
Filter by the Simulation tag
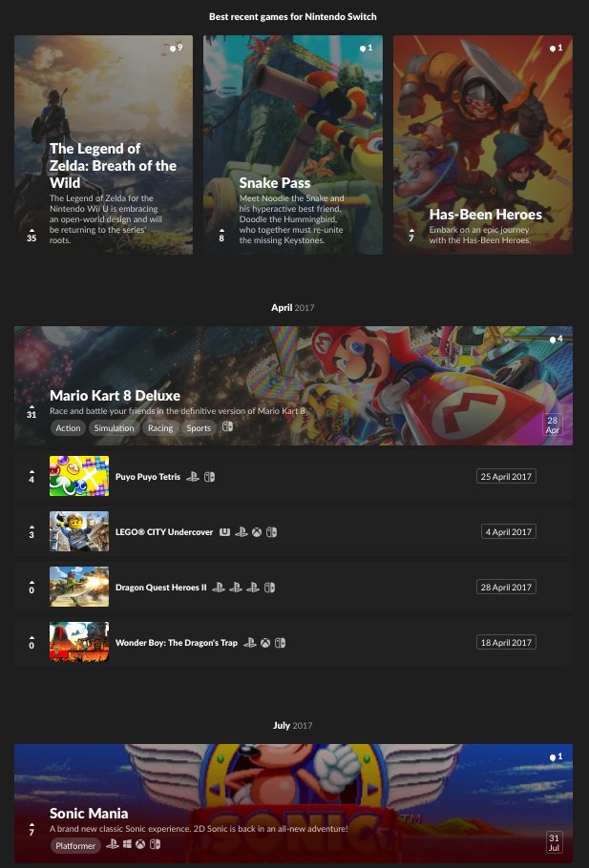click(x=115, y=428)
